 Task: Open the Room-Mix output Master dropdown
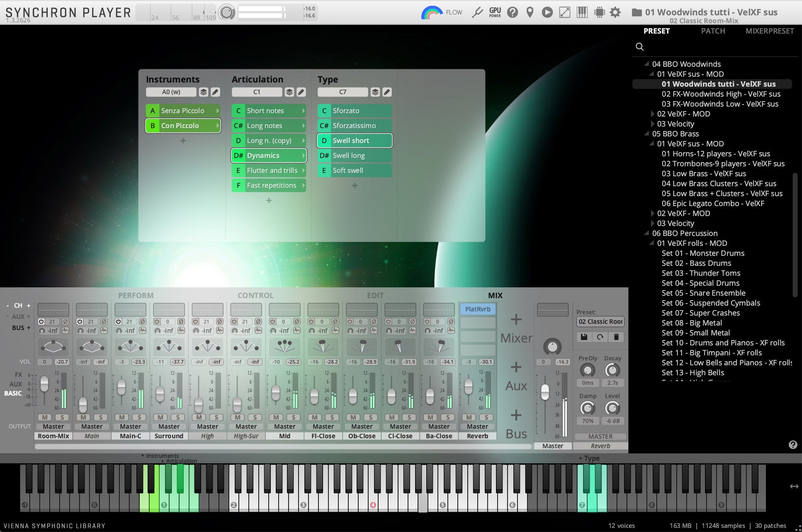(53, 426)
